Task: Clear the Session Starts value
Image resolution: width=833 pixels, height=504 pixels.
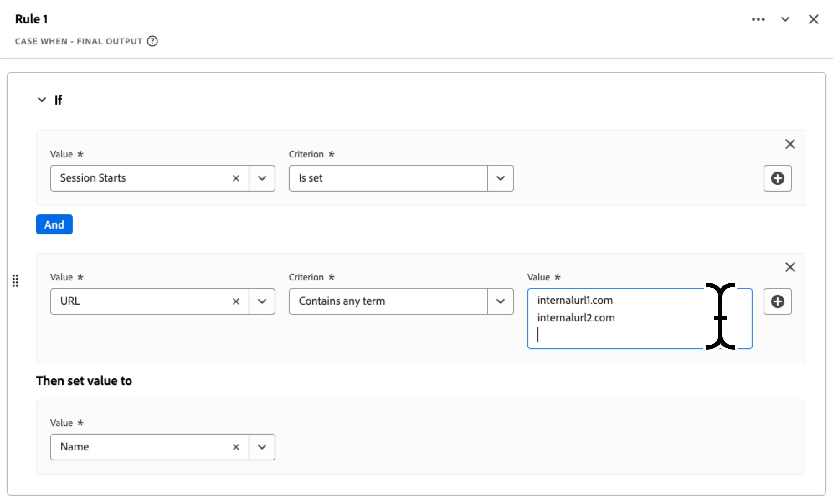Action: [x=236, y=178]
